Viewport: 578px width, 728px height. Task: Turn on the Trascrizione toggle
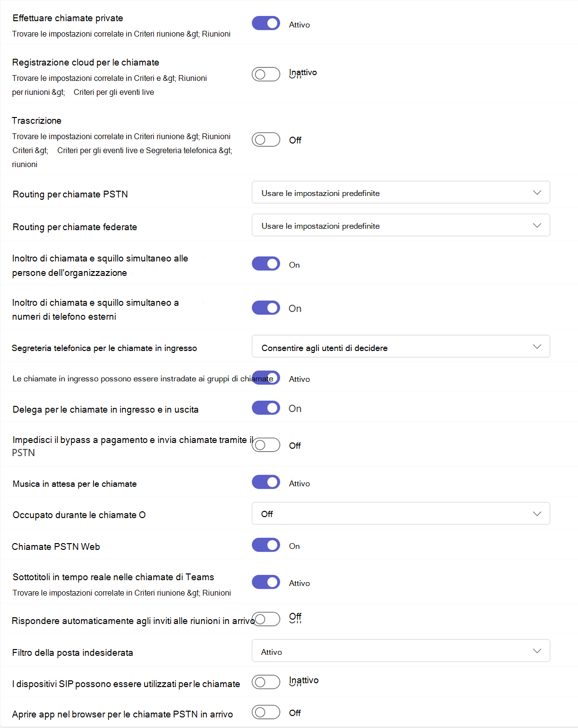coord(266,140)
